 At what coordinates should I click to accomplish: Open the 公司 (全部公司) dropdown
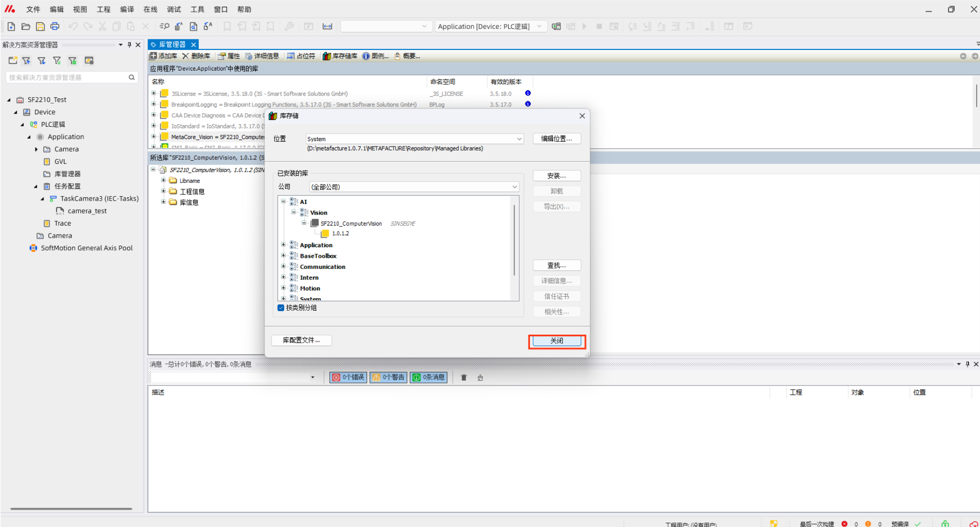[x=514, y=187]
